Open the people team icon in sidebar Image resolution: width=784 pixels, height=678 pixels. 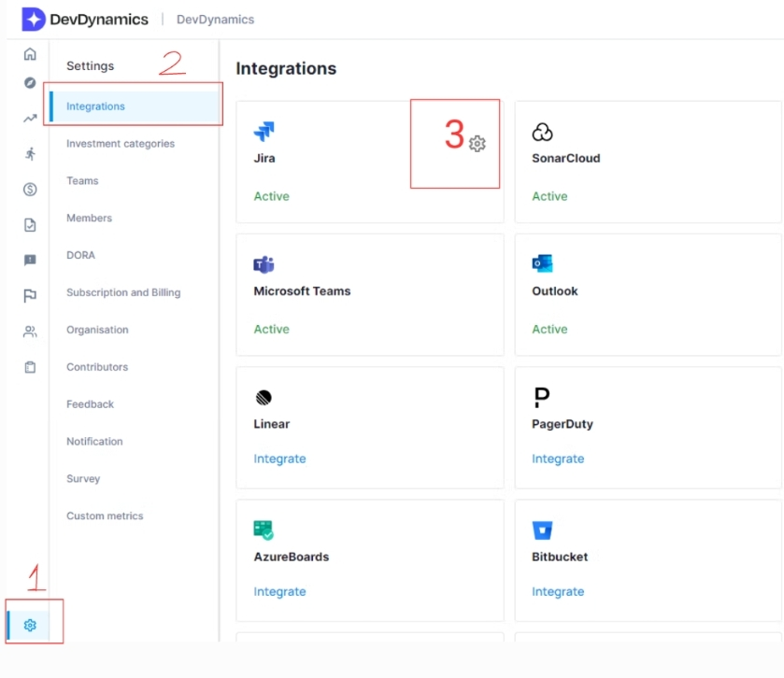pyautogui.click(x=30, y=332)
